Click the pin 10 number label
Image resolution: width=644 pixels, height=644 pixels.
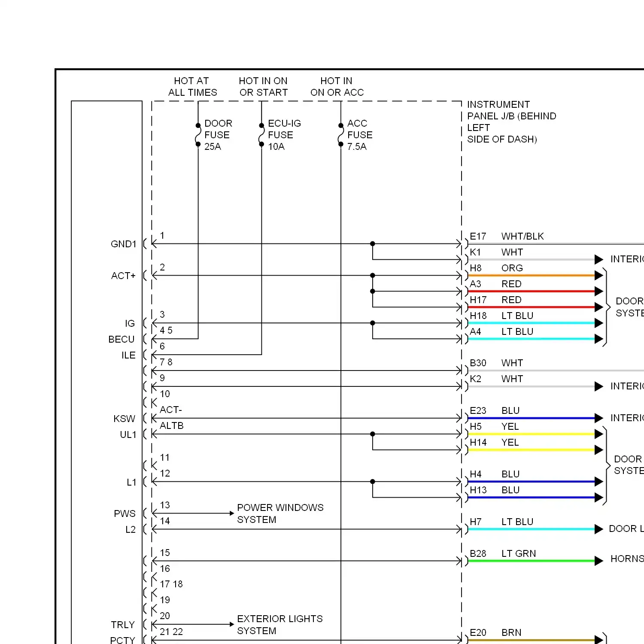tap(165, 394)
